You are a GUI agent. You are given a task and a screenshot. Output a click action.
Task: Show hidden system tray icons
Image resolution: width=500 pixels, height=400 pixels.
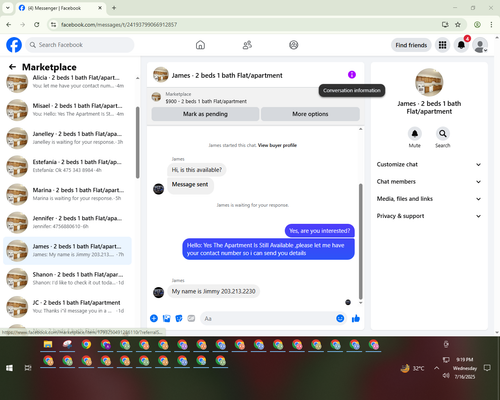click(x=436, y=368)
